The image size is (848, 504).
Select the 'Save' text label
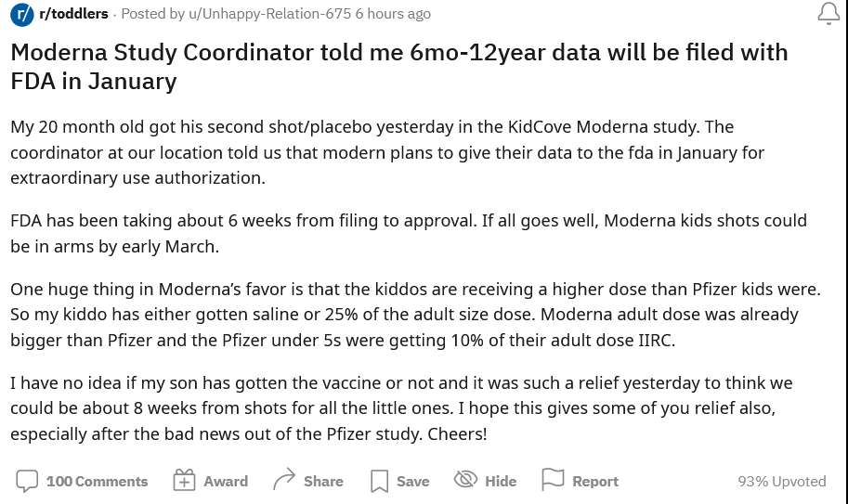pos(413,482)
